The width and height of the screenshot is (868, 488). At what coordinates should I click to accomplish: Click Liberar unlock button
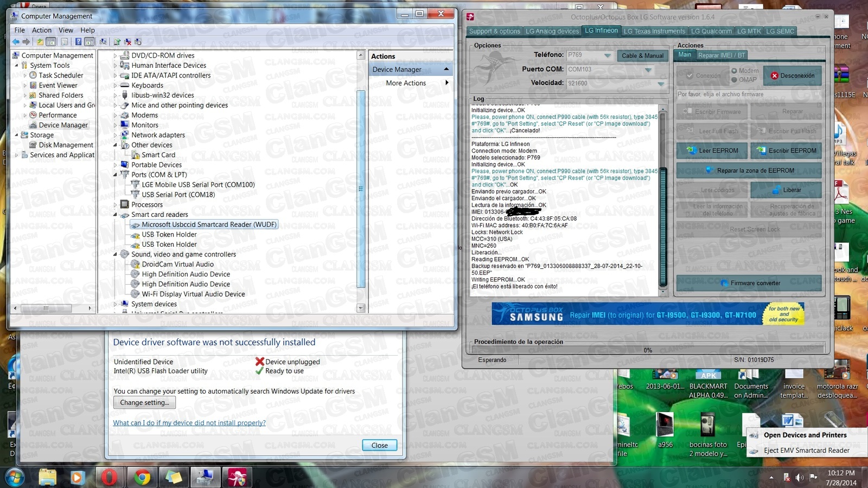click(786, 190)
